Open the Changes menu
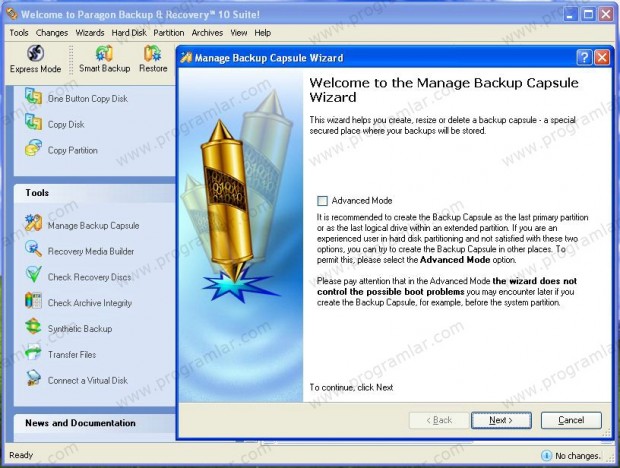This screenshot has width=620, height=468. click(x=52, y=33)
